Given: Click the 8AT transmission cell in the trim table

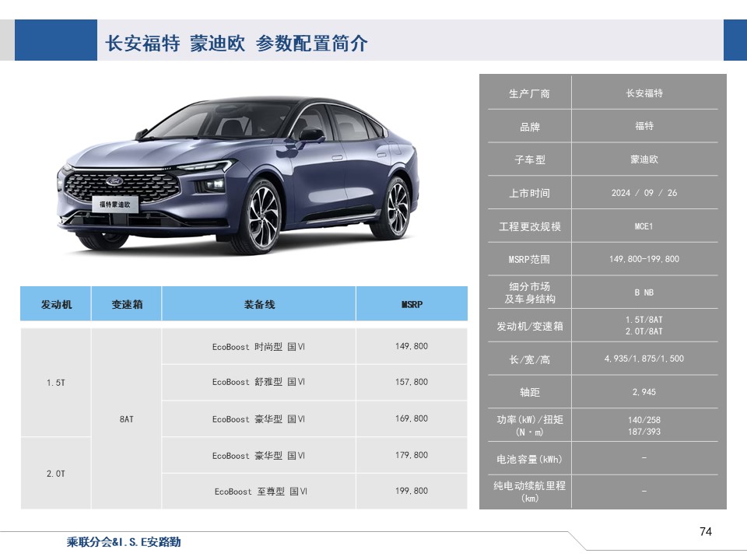Looking at the screenshot, I should pyautogui.click(x=127, y=419).
